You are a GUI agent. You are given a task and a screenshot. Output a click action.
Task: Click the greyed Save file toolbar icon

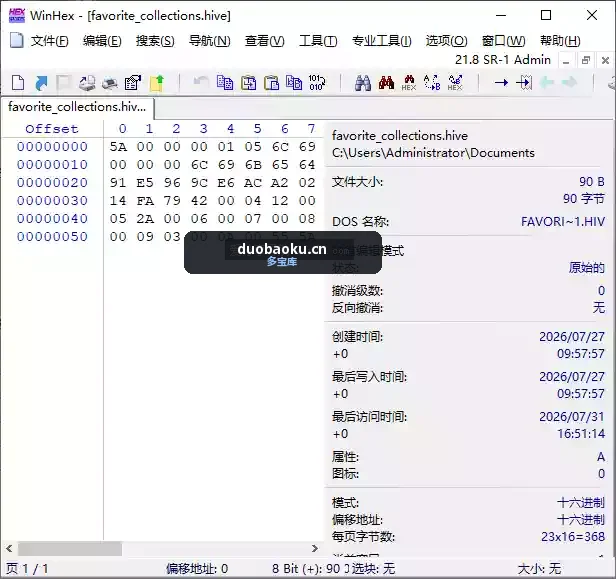pos(64,83)
